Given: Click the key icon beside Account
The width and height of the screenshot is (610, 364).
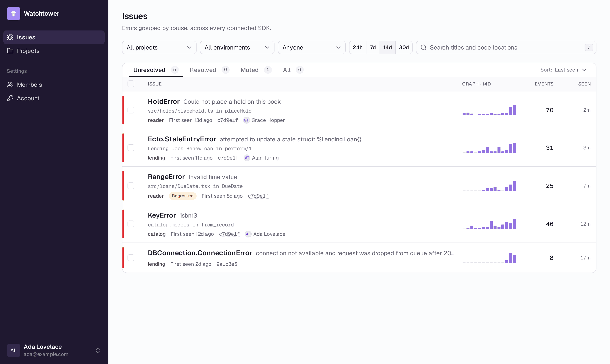Looking at the screenshot, I should pyautogui.click(x=10, y=98).
